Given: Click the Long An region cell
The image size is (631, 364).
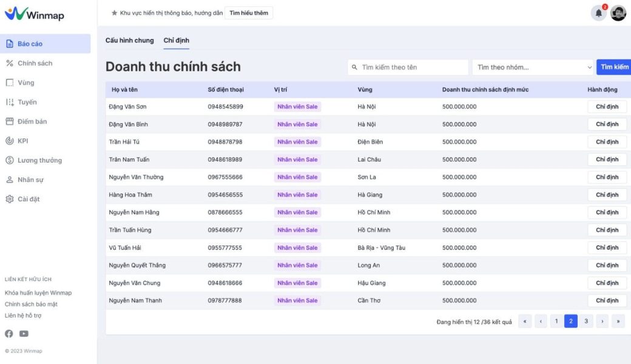Looking at the screenshot, I should [369, 266].
